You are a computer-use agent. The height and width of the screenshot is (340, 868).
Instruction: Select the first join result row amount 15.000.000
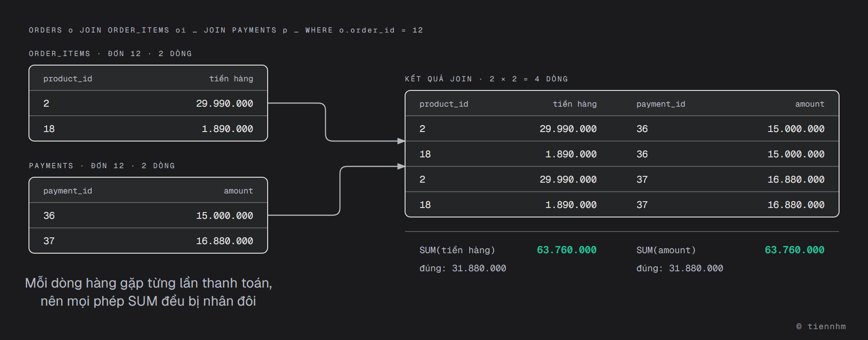(796, 129)
